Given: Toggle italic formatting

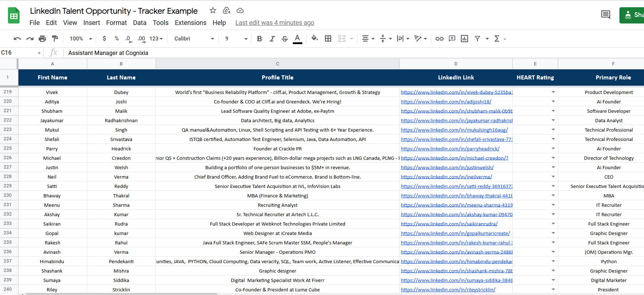Looking at the screenshot, I should 272,39.
